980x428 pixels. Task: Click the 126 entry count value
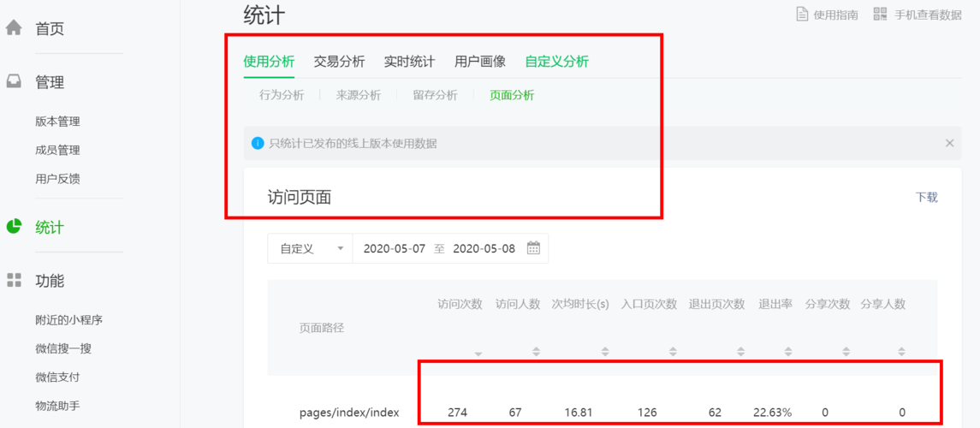647,413
